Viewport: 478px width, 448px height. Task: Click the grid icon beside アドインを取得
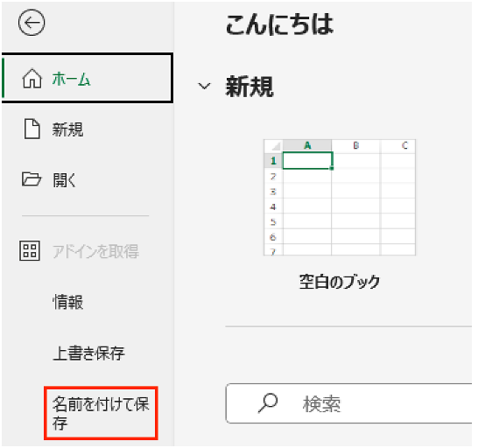tap(30, 251)
